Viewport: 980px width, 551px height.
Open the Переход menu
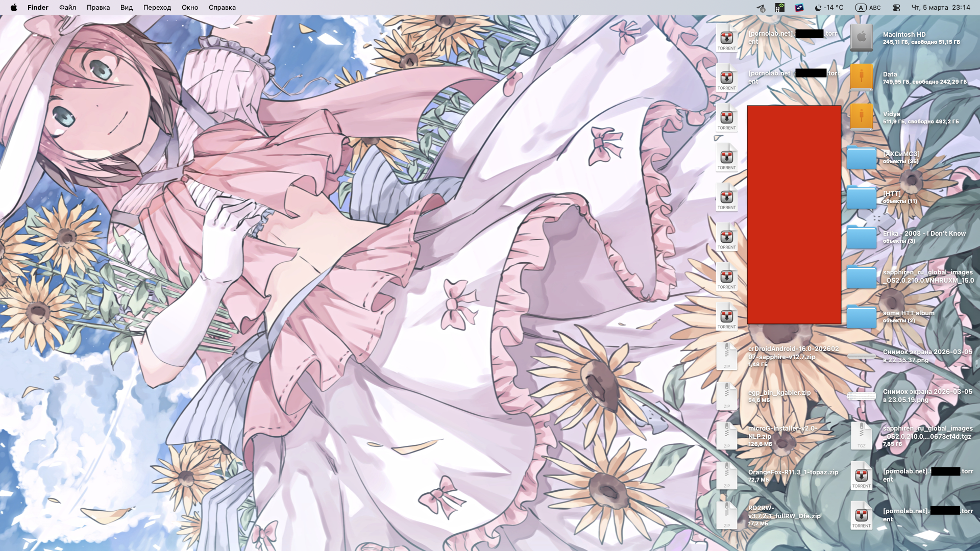[x=157, y=8]
